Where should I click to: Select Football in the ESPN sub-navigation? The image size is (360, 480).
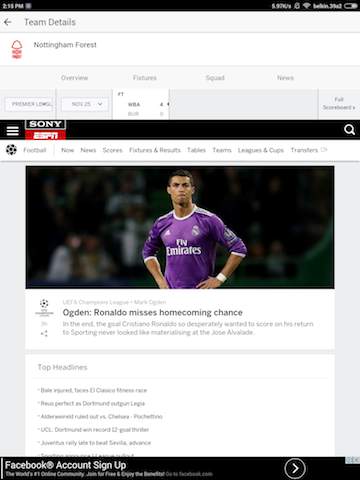coord(35,150)
